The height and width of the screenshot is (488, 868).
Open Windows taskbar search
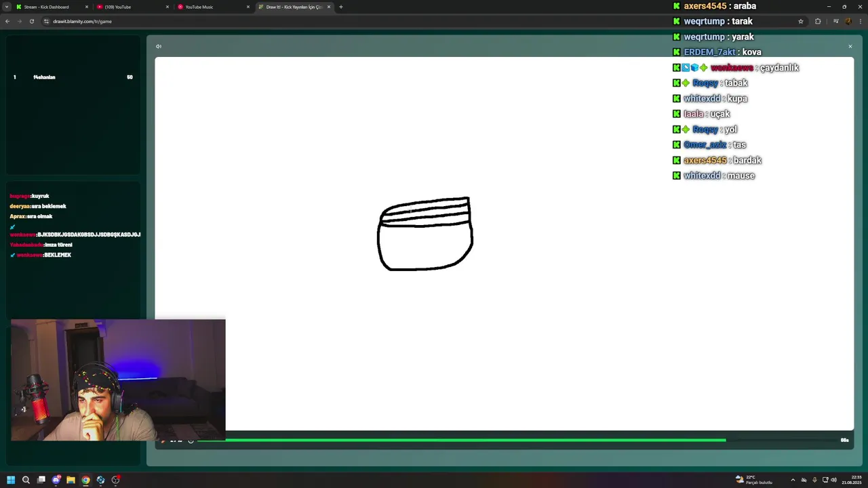26,480
